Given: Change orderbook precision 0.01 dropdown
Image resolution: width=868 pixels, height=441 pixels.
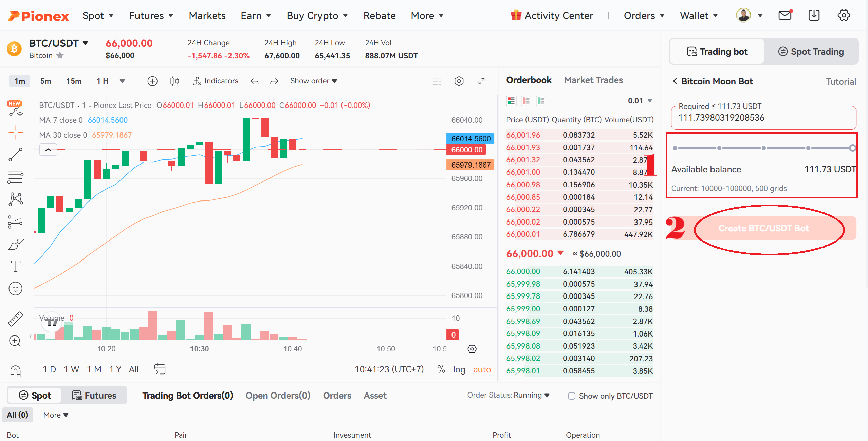Looking at the screenshot, I should [x=640, y=101].
